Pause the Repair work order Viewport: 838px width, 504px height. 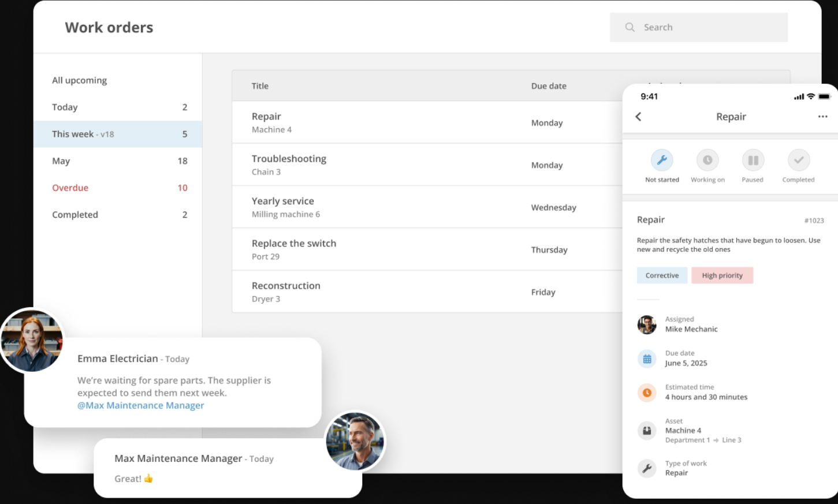point(753,160)
